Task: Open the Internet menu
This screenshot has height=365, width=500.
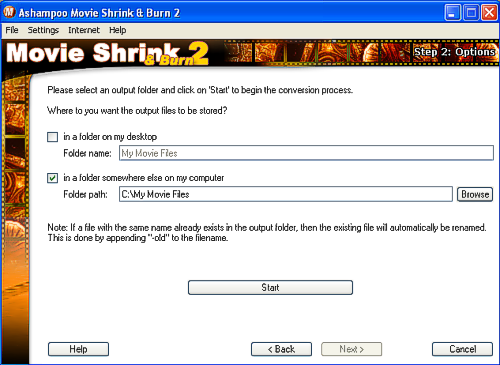Action: coord(84,30)
